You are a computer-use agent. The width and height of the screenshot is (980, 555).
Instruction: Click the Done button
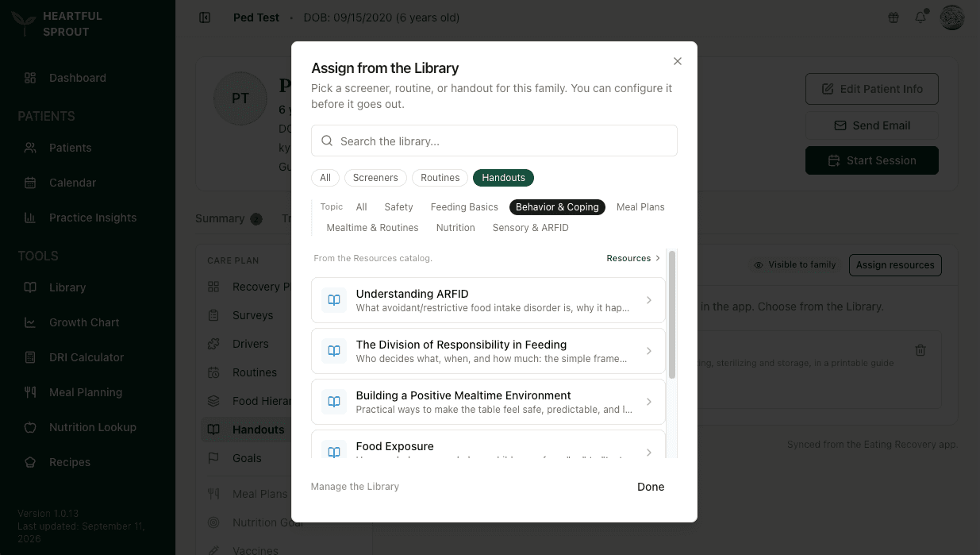(651, 487)
